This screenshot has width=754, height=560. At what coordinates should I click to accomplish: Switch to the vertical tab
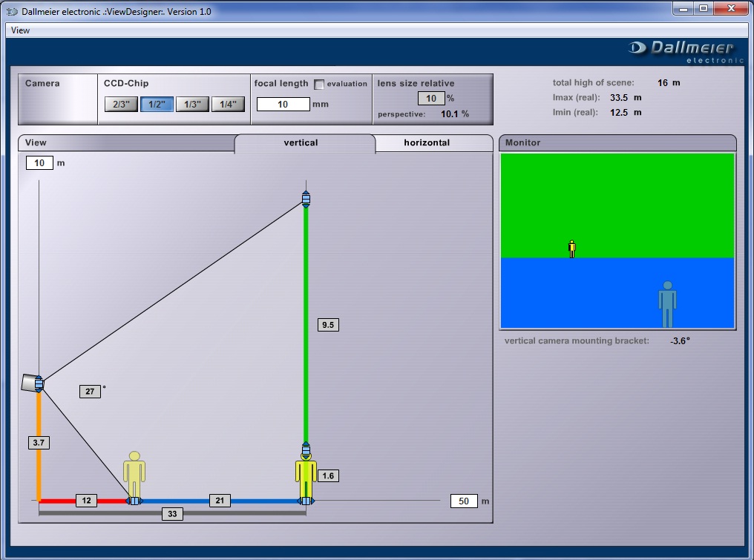pyautogui.click(x=301, y=142)
